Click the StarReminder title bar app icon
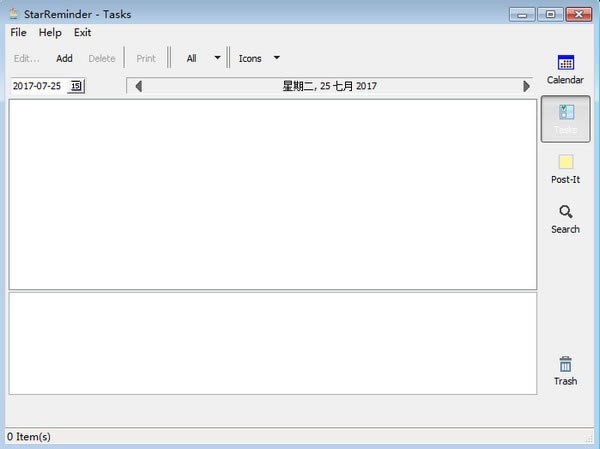 coord(12,14)
